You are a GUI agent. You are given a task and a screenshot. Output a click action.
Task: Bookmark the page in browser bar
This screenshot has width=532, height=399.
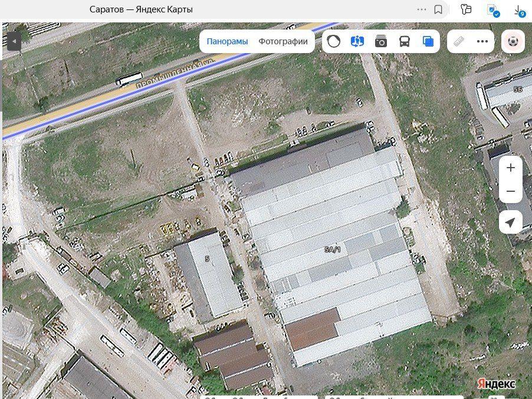click(438, 9)
